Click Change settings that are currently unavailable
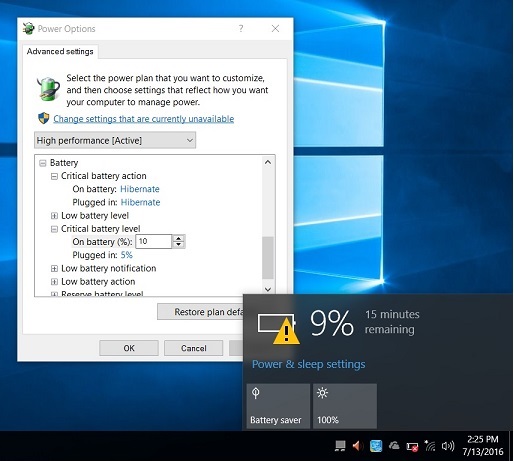Screen dimensions: 514x461 point(144,119)
